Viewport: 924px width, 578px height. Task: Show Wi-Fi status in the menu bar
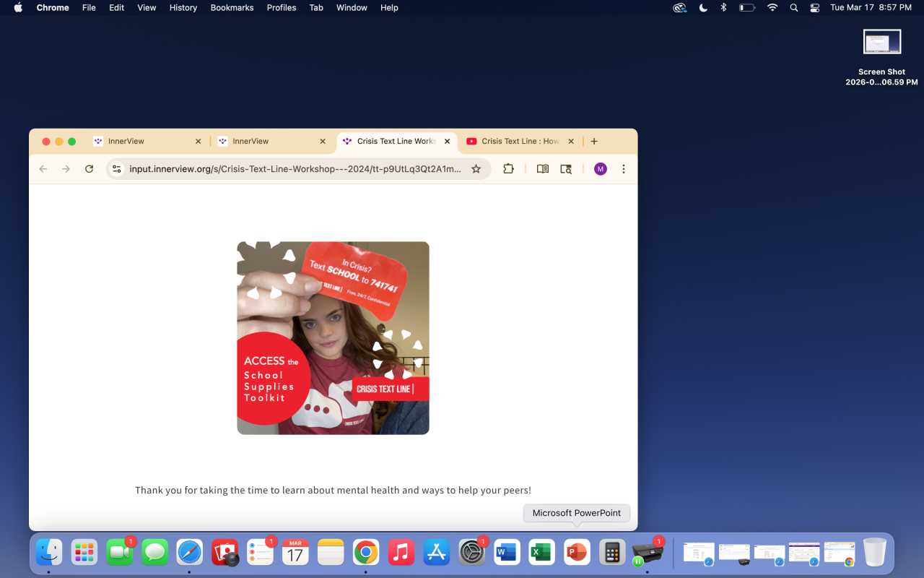click(x=772, y=8)
